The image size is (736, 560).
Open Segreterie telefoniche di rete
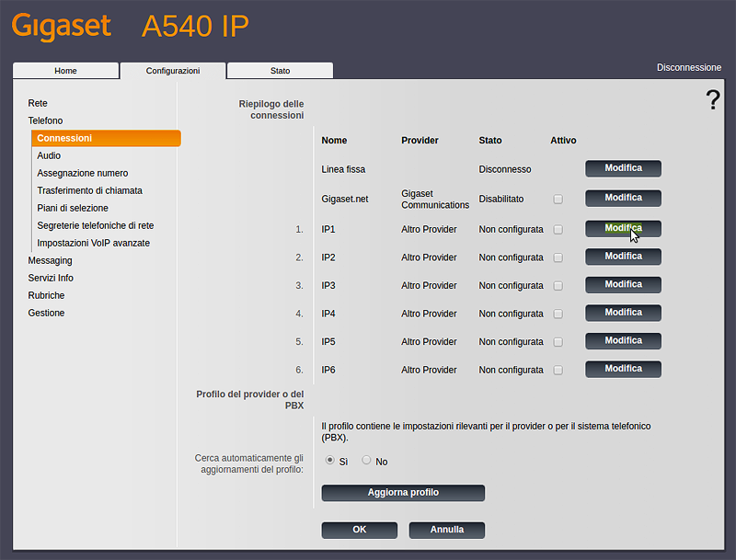click(96, 225)
